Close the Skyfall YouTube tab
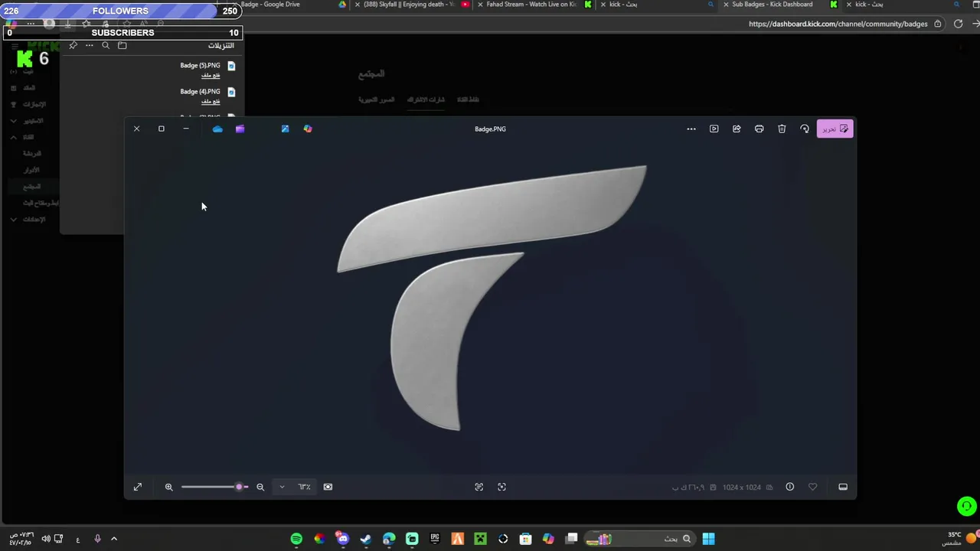Viewport: 980px width, 551px height. coord(357,5)
